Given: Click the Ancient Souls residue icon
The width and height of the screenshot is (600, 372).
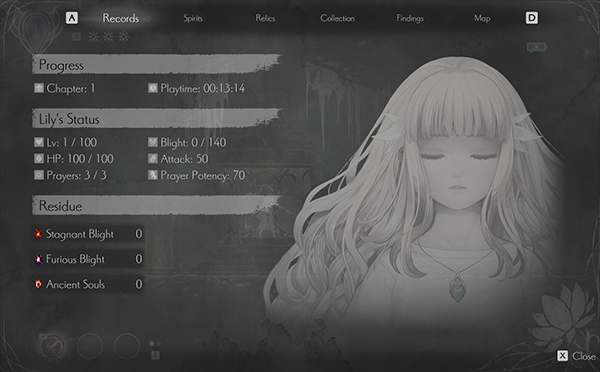Looking at the screenshot, I should (x=38, y=284).
